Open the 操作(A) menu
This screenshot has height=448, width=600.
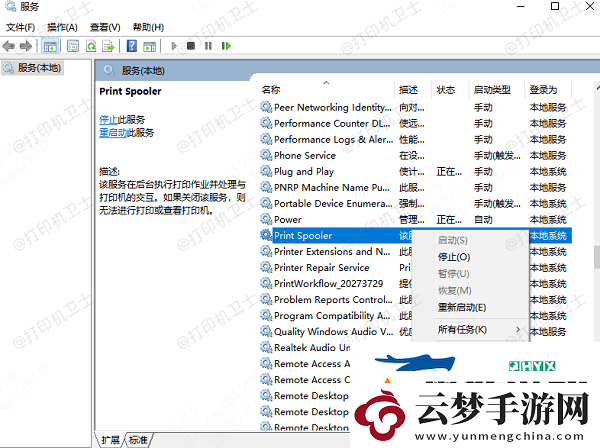click(x=62, y=27)
